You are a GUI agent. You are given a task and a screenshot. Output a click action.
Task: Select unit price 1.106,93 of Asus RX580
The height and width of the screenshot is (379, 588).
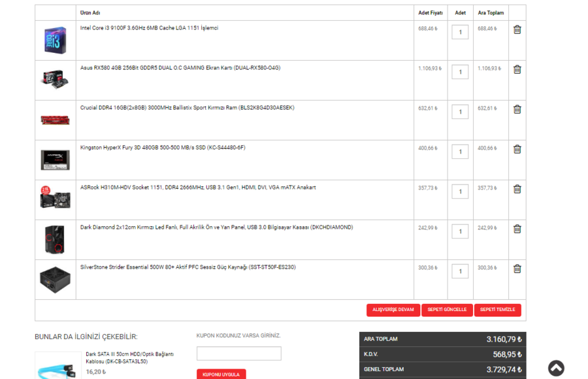click(x=430, y=69)
